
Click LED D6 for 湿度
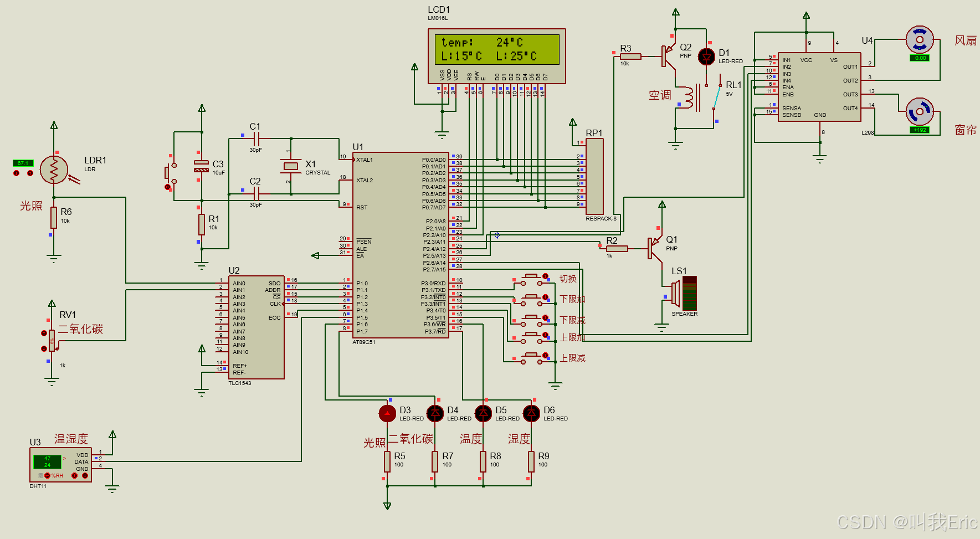531,413
